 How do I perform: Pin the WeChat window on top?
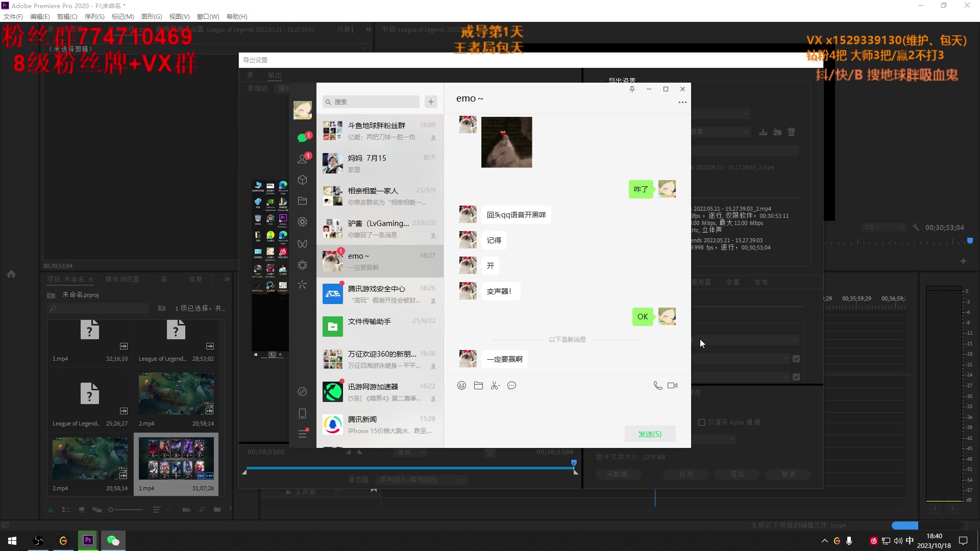tap(632, 89)
